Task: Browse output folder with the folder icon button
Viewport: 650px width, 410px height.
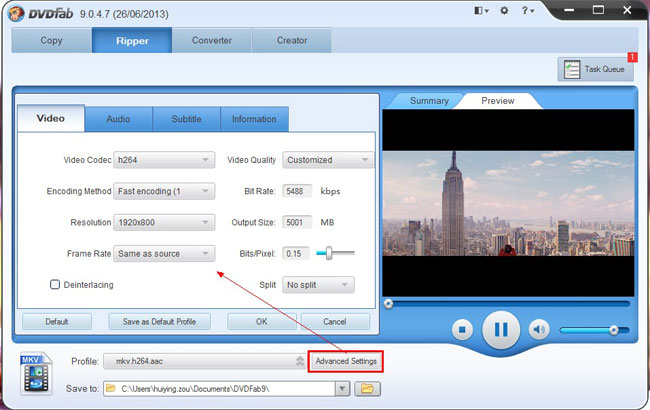Action: click(367, 389)
